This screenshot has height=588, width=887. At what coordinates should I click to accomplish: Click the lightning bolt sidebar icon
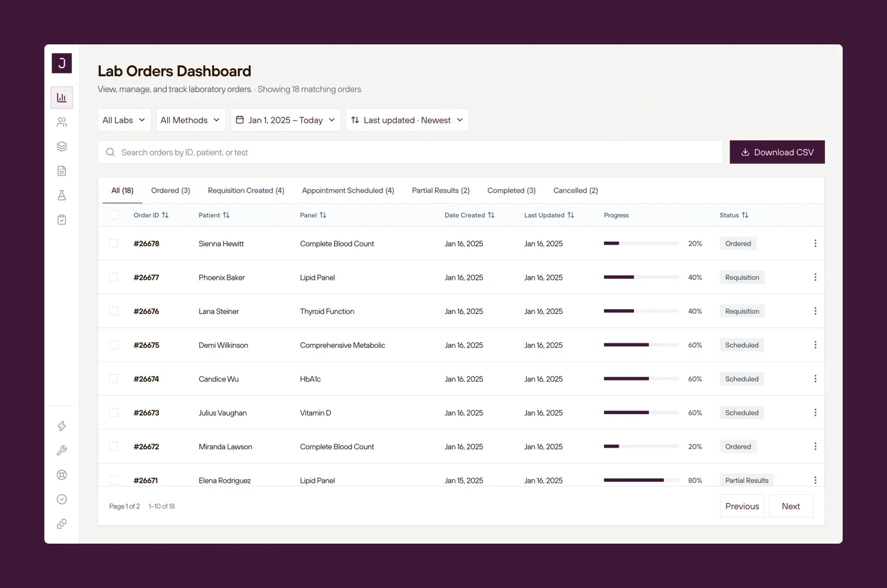(62, 426)
